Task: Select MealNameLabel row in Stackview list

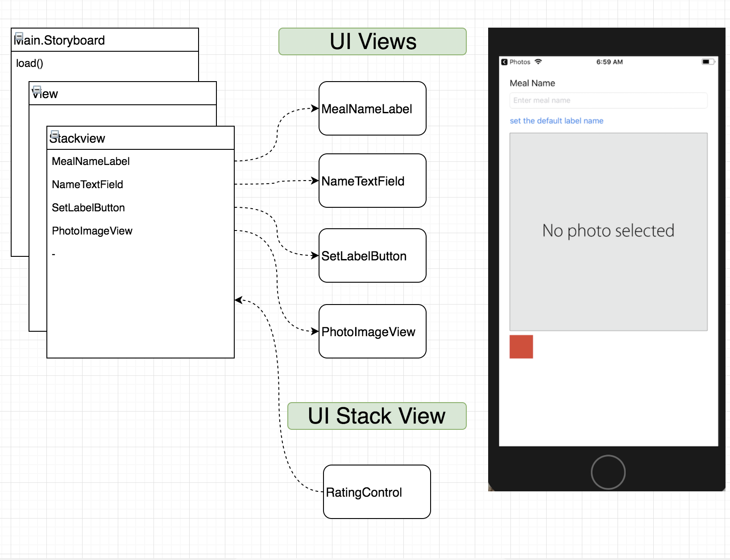Action: [140, 161]
